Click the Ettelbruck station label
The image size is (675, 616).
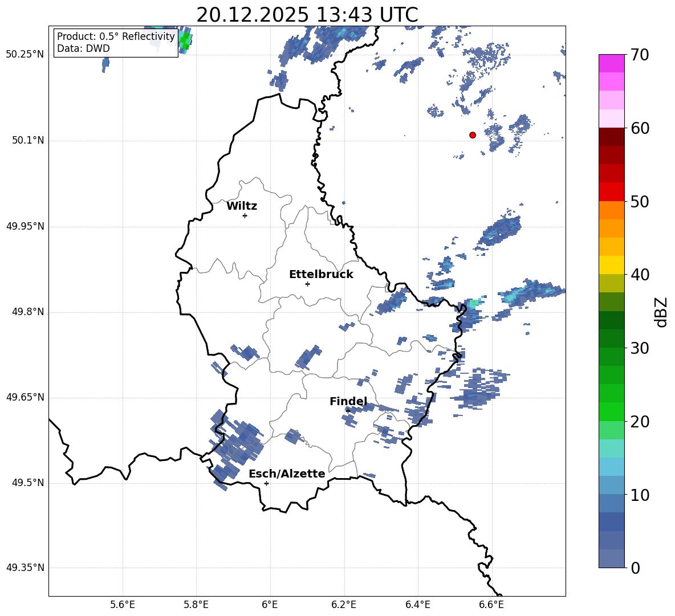321,275
